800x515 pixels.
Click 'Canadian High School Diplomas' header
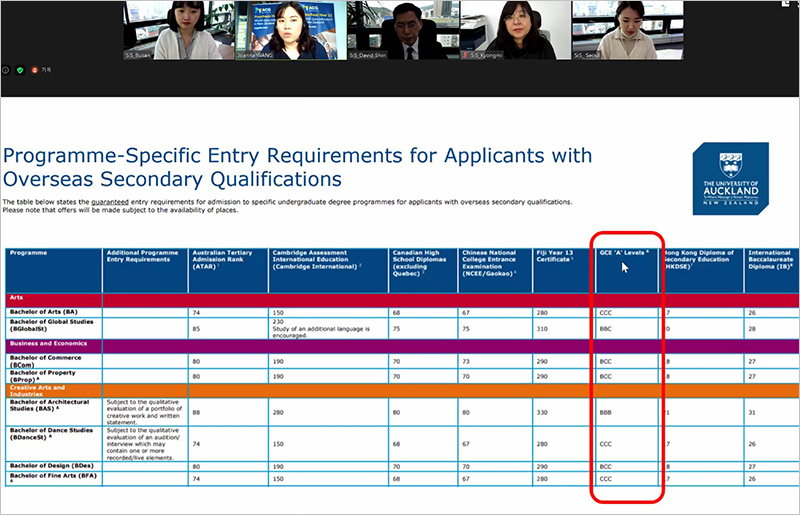423,271
